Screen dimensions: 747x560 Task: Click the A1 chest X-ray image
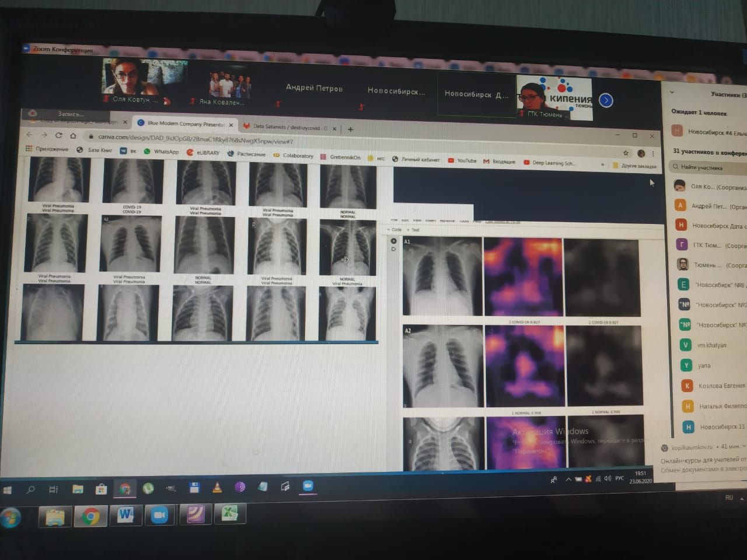pyautogui.click(x=443, y=276)
